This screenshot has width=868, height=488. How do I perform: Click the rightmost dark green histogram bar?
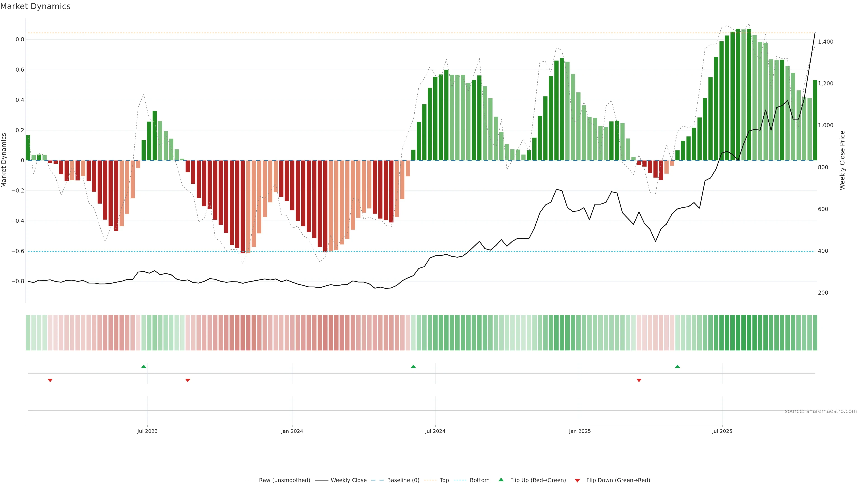click(815, 120)
